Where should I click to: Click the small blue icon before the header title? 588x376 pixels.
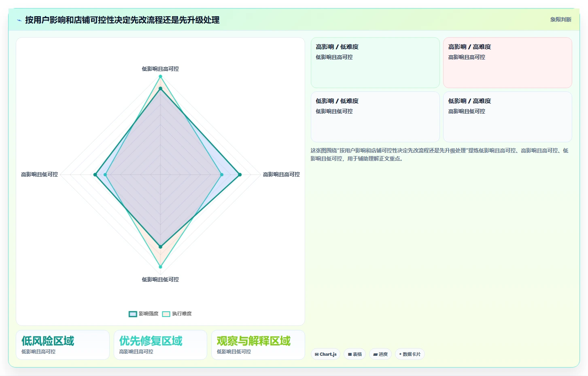[x=19, y=20]
